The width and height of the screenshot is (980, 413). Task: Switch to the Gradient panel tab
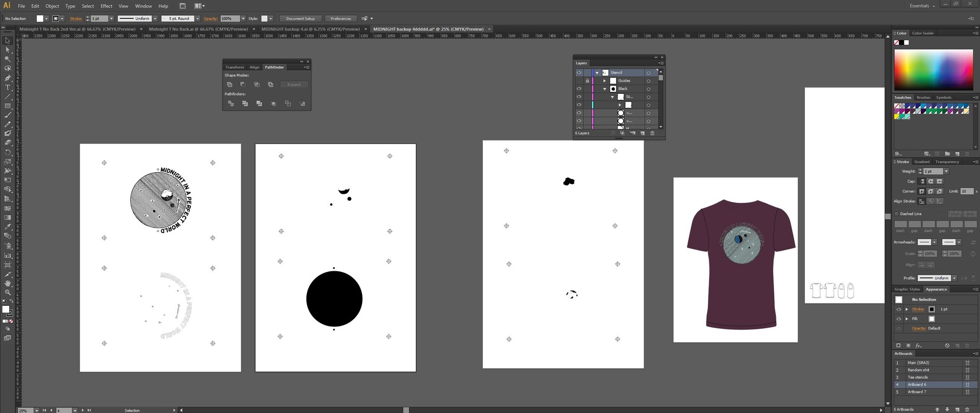[922, 162]
